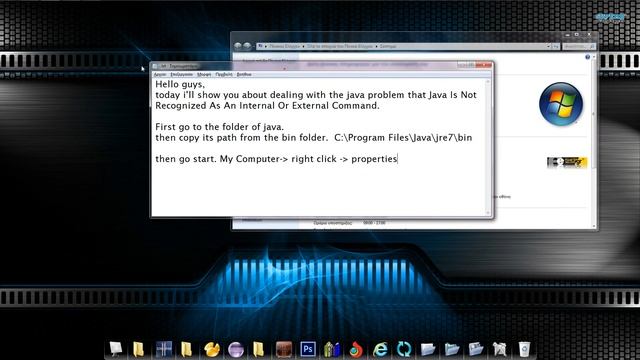The image size is (640, 360).
Task: Click the Control Panel breadcrumb in address bar
Action: pos(284,47)
